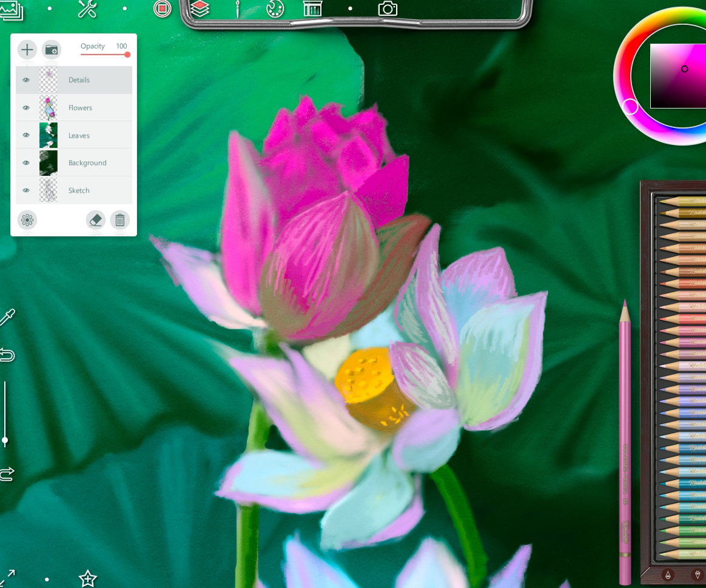Open the gallery images icon
The height and width of the screenshot is (588, 706).
12,10
